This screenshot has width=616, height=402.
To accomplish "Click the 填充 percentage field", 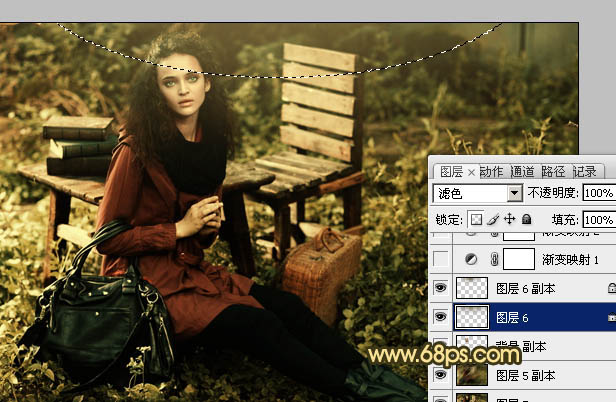I will [598, 219].
